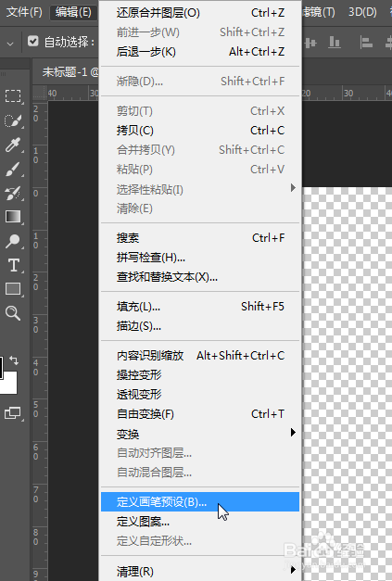Screen dimensions: 392x581
Task: Click the horizontal ruler above the canvas
Action: click(347, 93)
